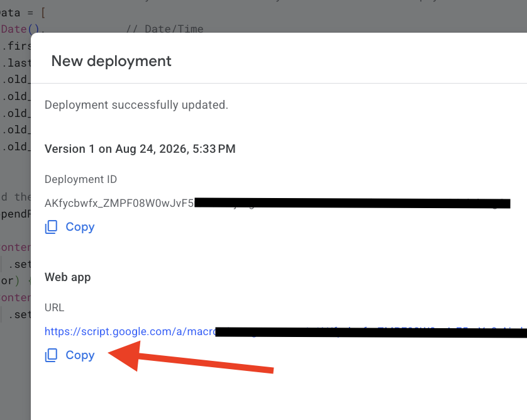The width and height of the screenshot is (527, 420).
Task: Click 'Deployment successfully updated.' message
Action: (136, 105)
